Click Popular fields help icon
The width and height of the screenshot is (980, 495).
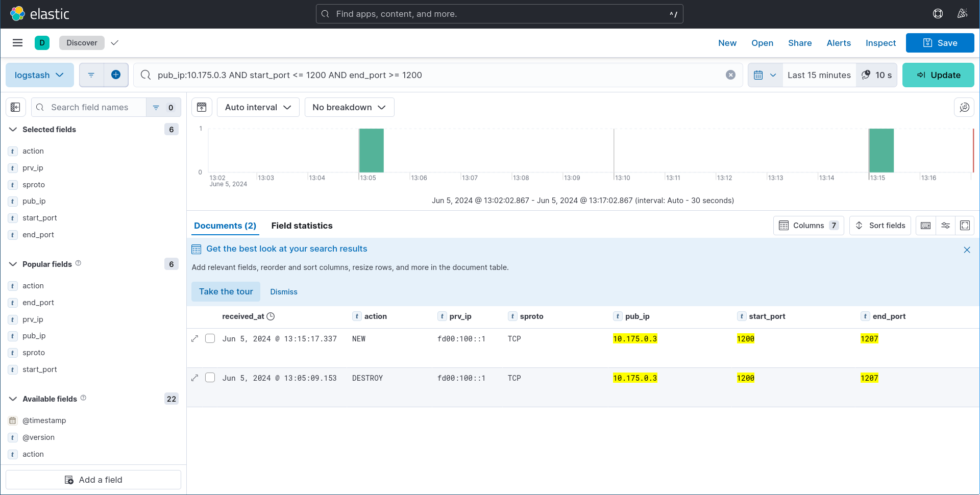pyautogui.click(x=78, y=263)
